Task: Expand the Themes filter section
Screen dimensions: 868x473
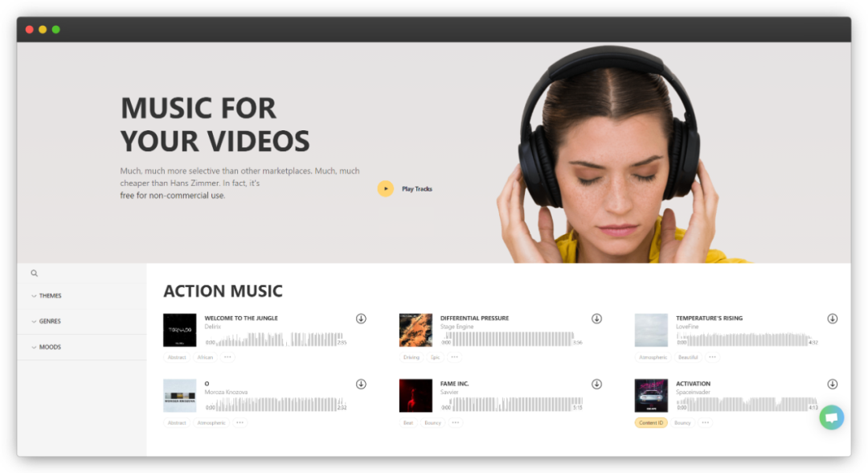Action: (x=50, y=296)
